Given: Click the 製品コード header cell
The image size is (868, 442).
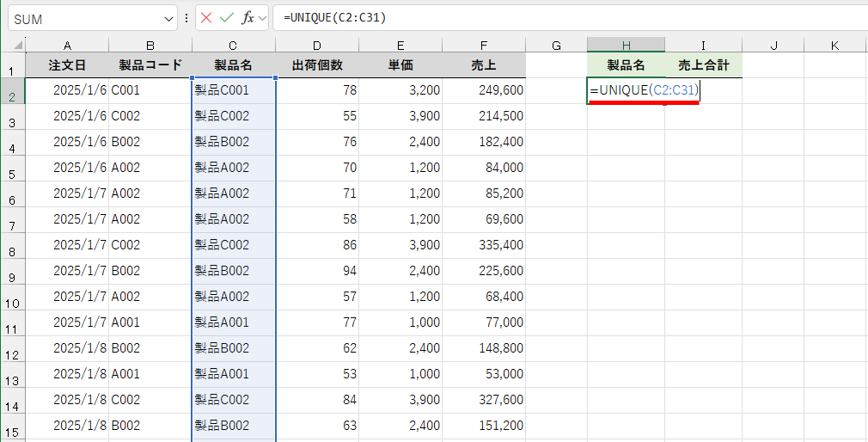Looking at the screenshot, I should click(150, 65).
